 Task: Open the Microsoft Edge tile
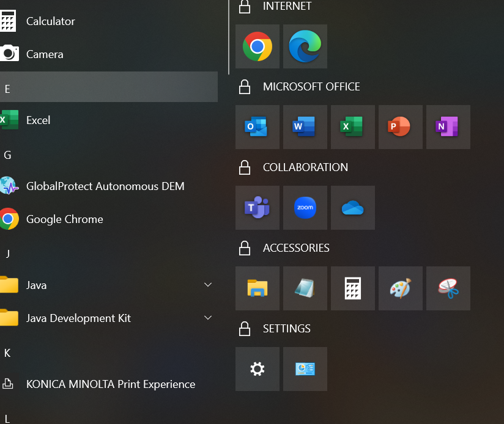click(305, 46)
